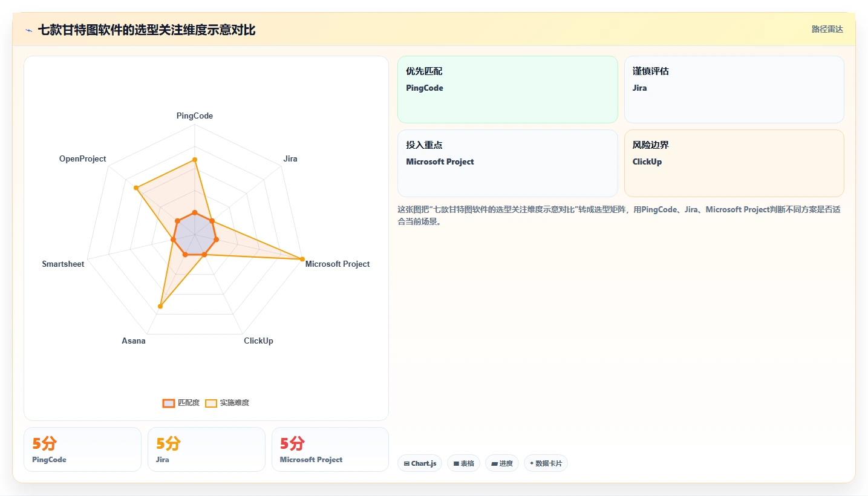Select the 表格 tag chip
The image size is (868, 496).
464,463
